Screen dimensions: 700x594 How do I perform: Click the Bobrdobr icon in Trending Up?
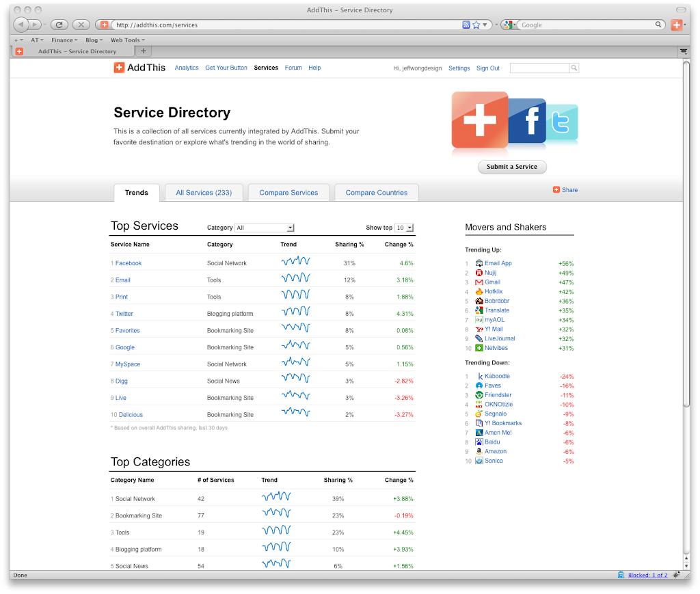pyautogui.click(x=479, y=301)
